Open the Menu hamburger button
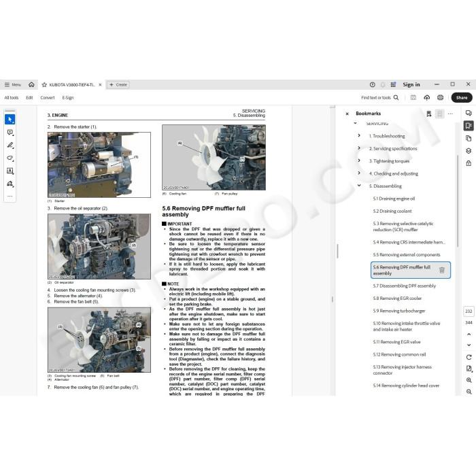This screenshot has width=476, height=476. [x=12, y=85]
